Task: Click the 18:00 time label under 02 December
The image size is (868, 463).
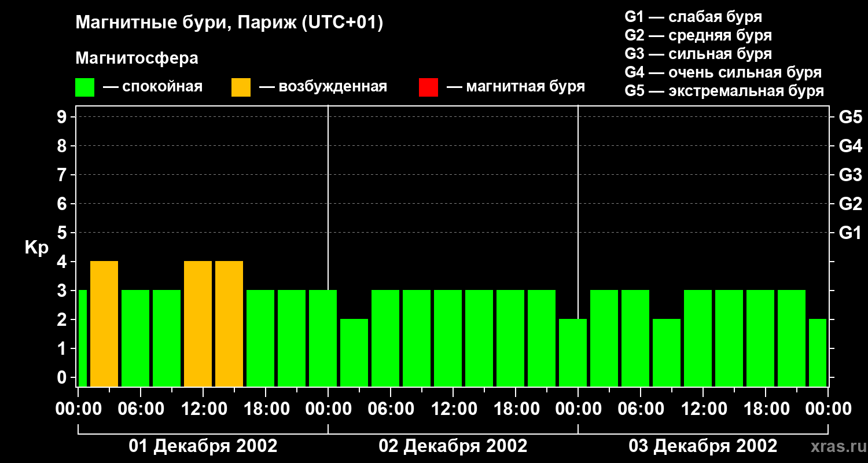Action: point(516,409)
